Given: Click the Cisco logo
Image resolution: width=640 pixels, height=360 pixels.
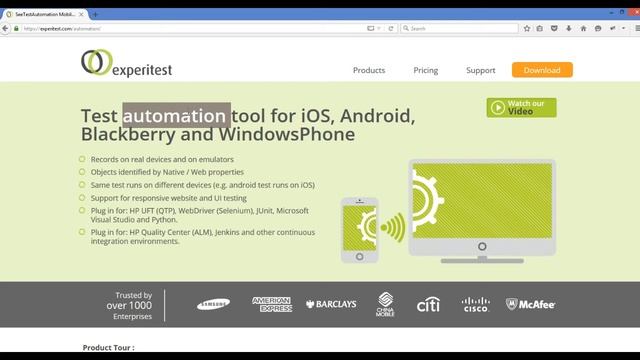Looking at the screenshot, I should click(x=476, y=304).
